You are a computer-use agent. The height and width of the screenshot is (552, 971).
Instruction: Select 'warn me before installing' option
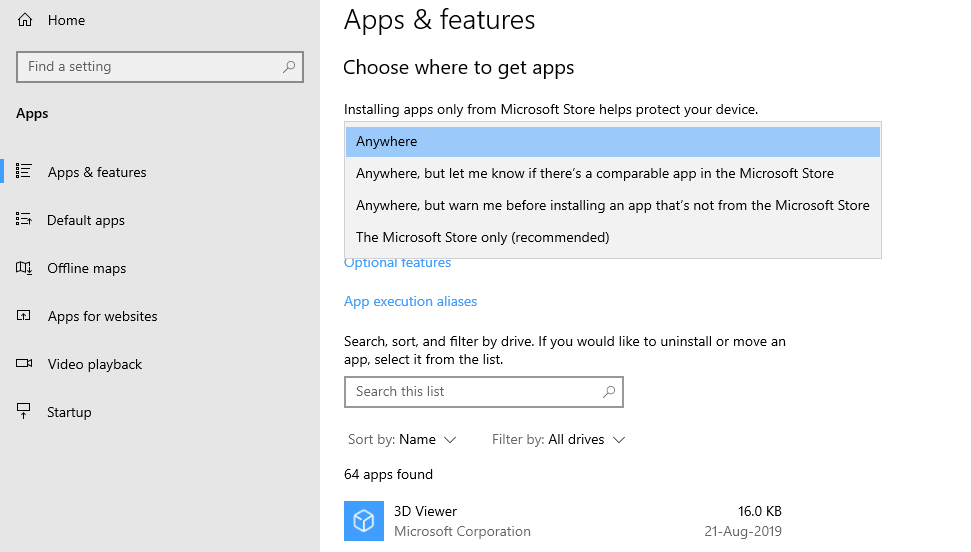612,206
